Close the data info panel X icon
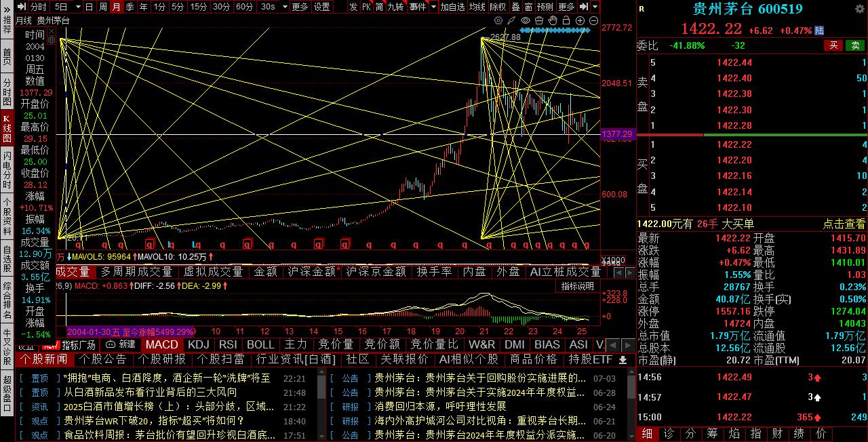 pos(52,31)
